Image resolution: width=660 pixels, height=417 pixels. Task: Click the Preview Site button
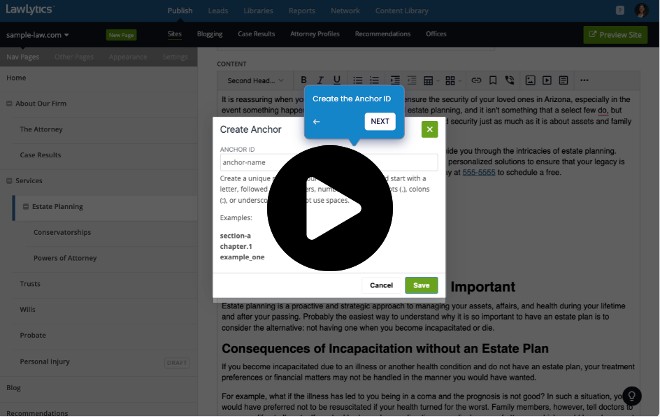click(x=615, y=35)
